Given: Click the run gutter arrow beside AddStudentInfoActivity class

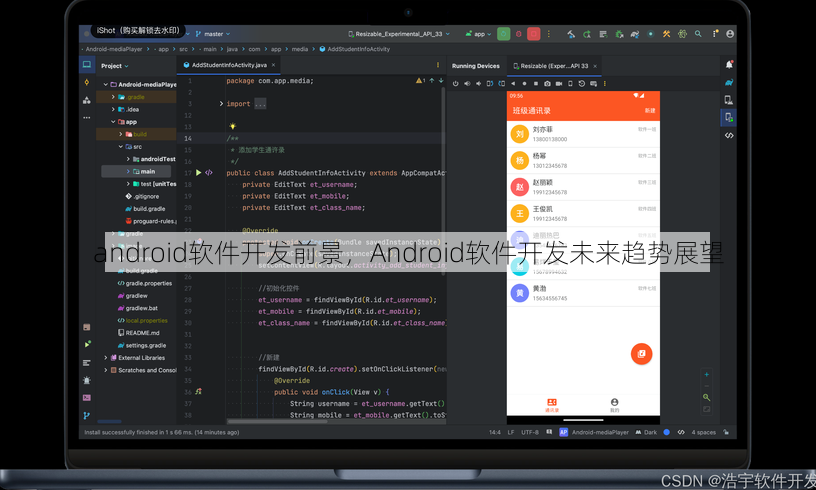Looking at the screenshot, I should tap(198, 173).
